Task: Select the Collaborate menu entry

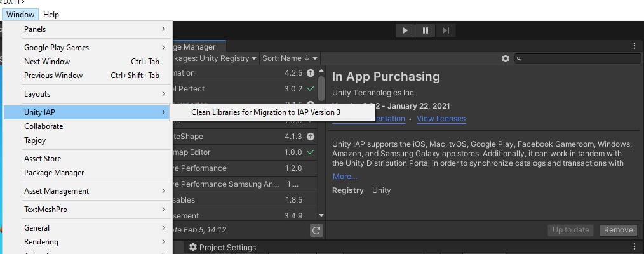Action: click(88, 126)
